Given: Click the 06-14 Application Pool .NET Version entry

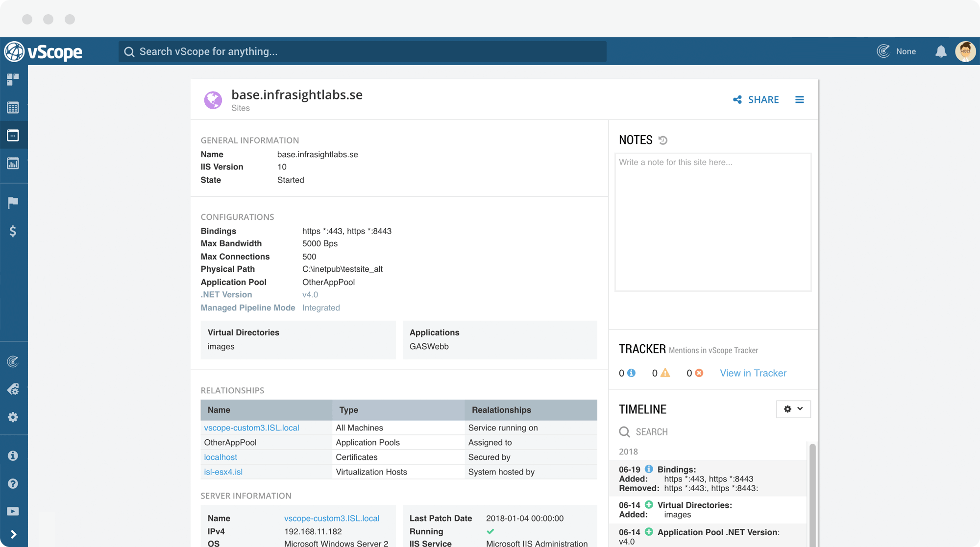Looking at the screenshot, I should [x=708, y=536].
